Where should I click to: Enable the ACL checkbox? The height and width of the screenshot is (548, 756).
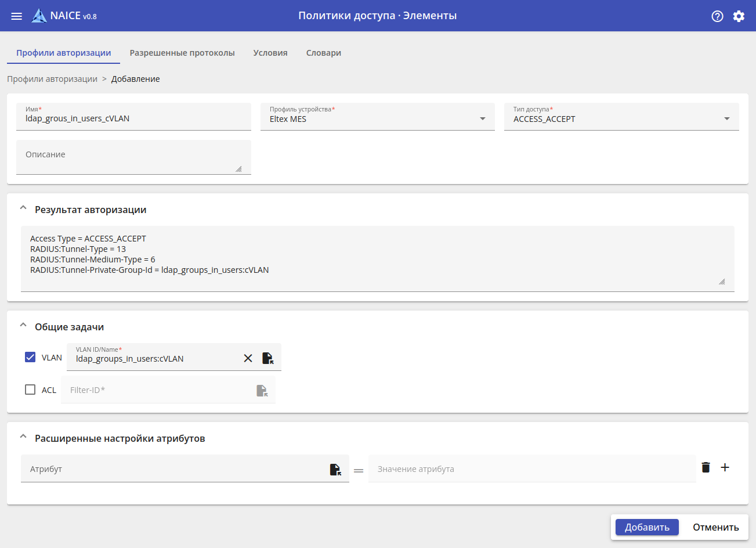click(x=30, y=390)
